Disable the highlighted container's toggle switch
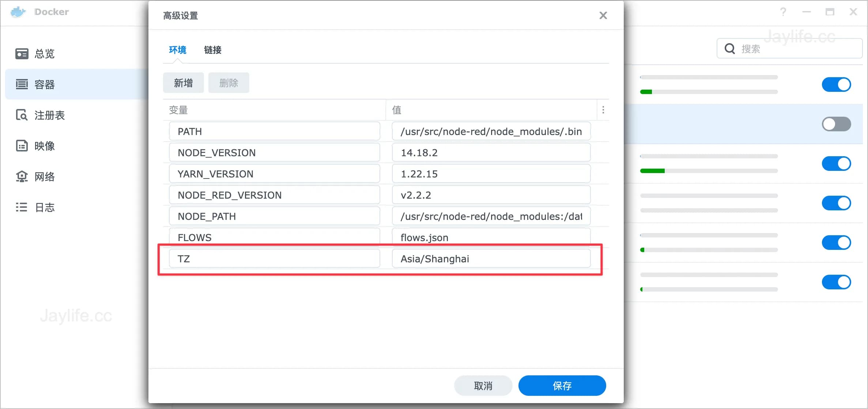 click(837, 124)
